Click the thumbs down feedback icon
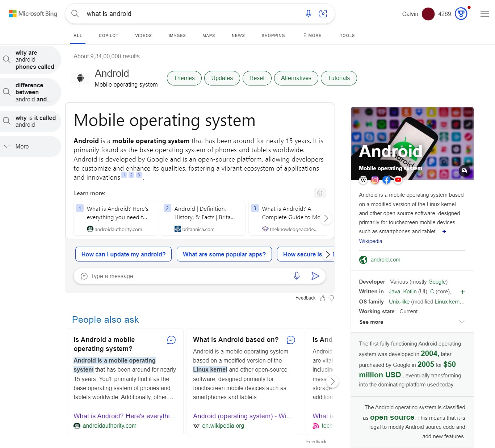The height and width of the screenshot is (448, 495). coord(331,298)
